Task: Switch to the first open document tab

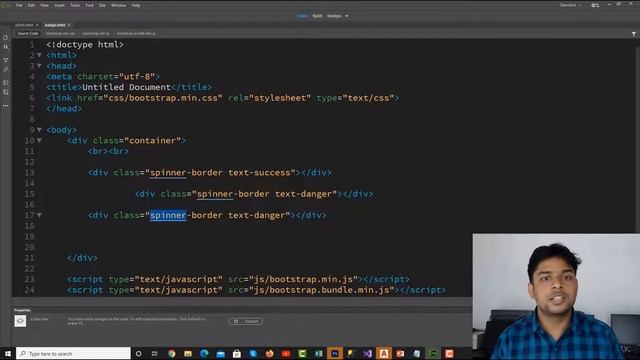Action: point(24,25)
